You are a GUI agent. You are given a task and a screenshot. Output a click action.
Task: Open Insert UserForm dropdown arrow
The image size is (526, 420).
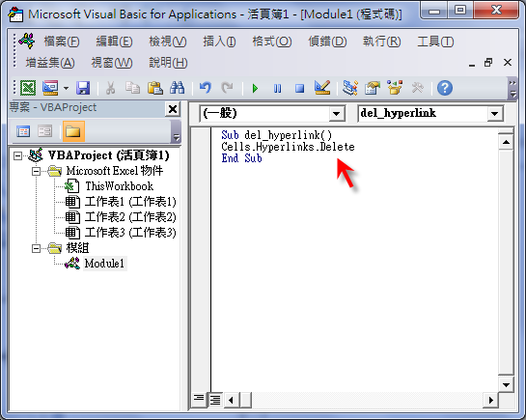pyautogui.click(x=66, y=89)
